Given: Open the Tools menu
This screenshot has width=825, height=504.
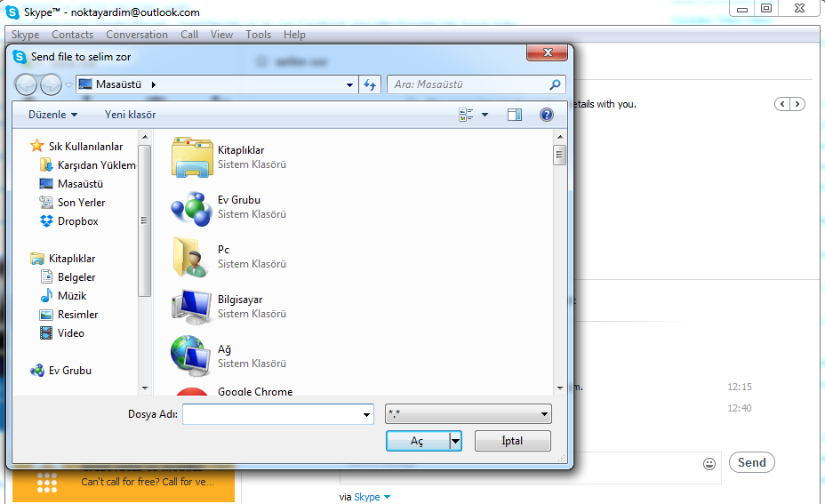Looking at the screenshot, I should point(259,35).
